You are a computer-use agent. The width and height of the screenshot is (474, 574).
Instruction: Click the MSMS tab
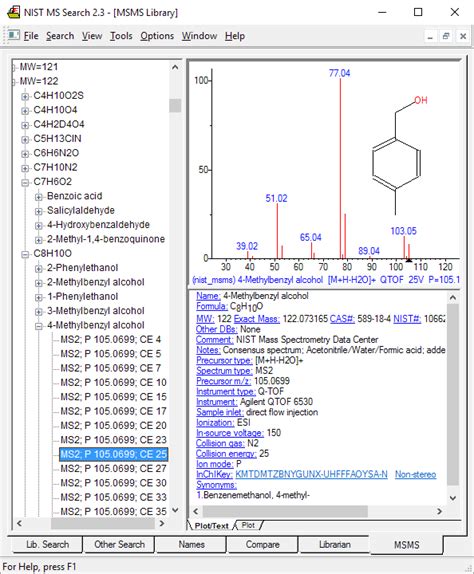point(407,545)
